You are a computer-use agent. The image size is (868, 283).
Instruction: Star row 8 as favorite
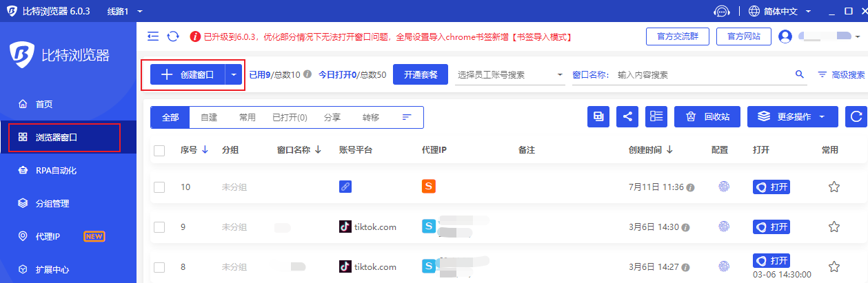pyautogui.click(x=834, y=266)
